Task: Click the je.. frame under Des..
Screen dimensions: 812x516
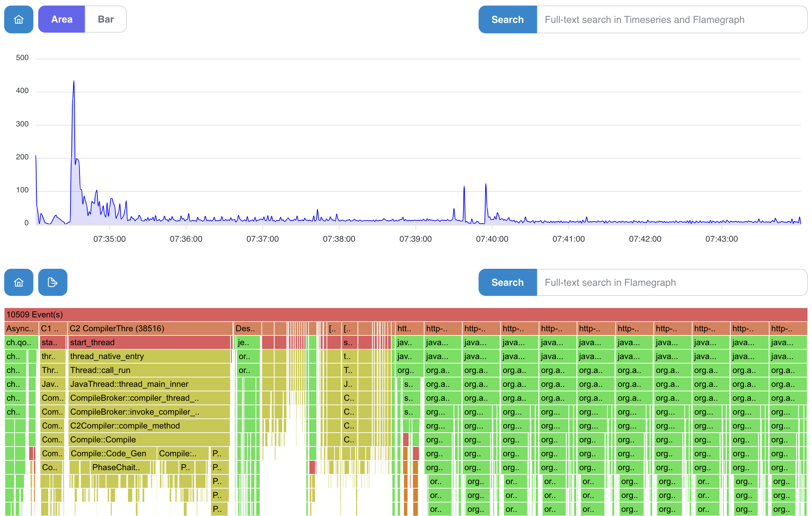Action: [x=248, y=342]
